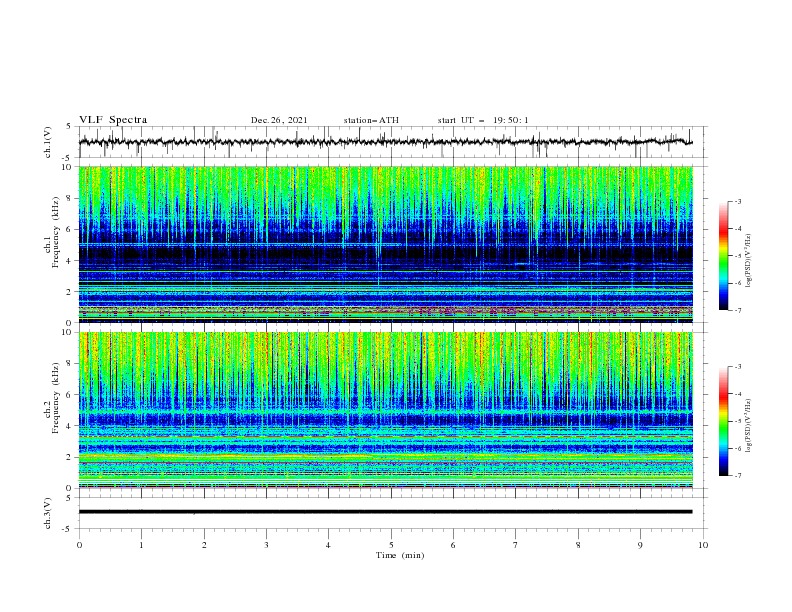Click the "7" minute tick label

point(516,545)
